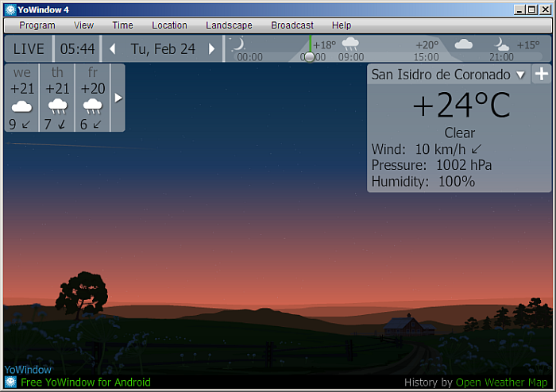
Task: Close the YoWindow window
Action: [x=545, y=10]
